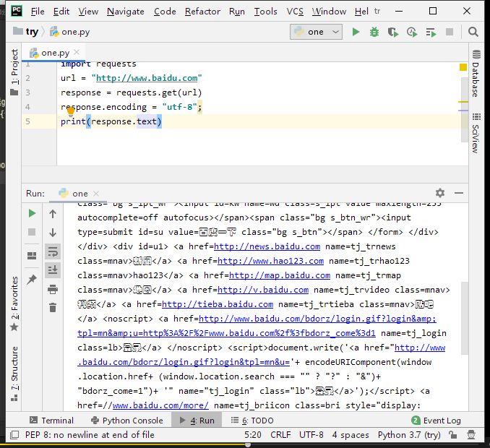The image size is (490, 448).
Task: Click the intention light bulb on line 4
Action: (71, 111)
